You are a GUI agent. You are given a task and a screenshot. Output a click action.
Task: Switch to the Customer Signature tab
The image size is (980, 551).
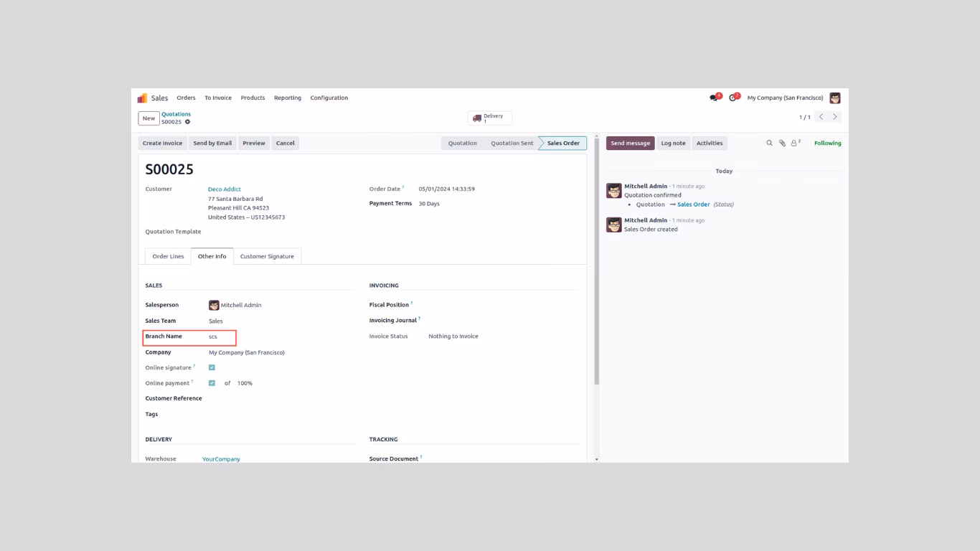click(x=267, y=256)
